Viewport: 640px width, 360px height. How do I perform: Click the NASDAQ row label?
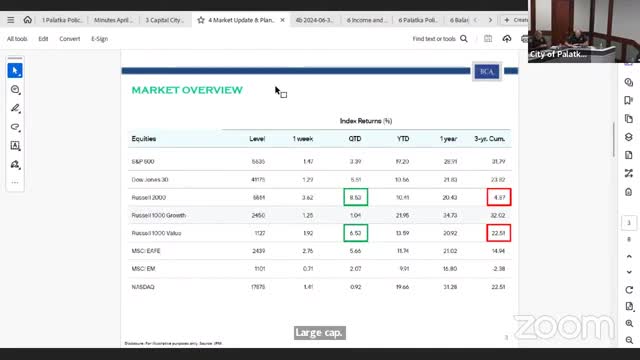(143, 287)
